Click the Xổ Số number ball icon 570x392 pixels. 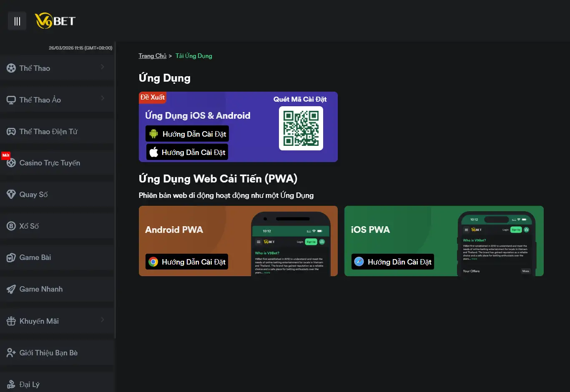pyautogui.click(x=11, y=226)
